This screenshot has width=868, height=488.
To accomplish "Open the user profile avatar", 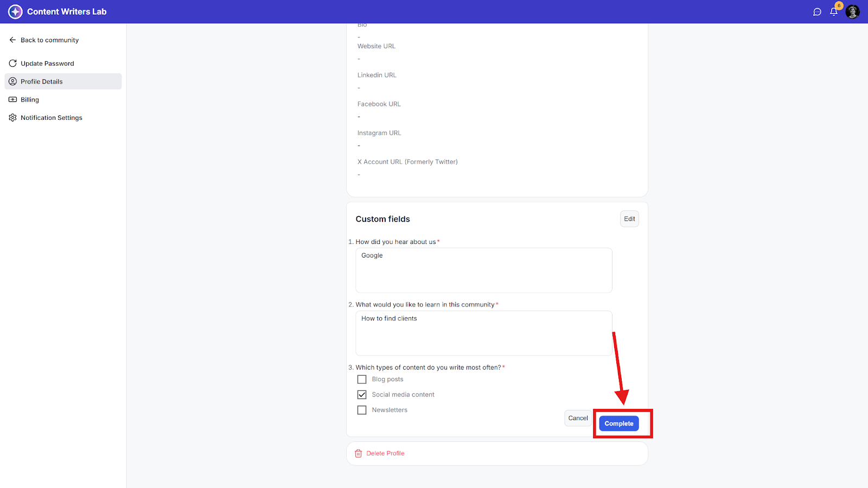I will pyautogui.click(x=852, y=12).
